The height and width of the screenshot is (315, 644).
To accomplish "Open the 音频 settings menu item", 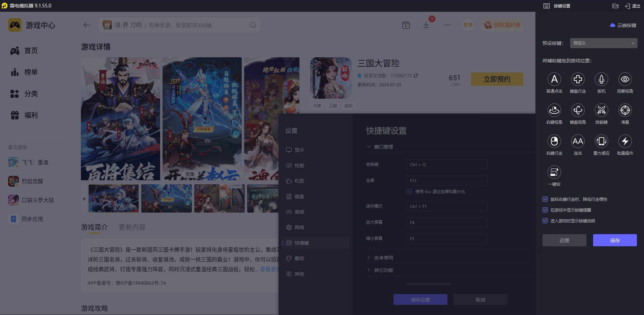I will point(300,212).
